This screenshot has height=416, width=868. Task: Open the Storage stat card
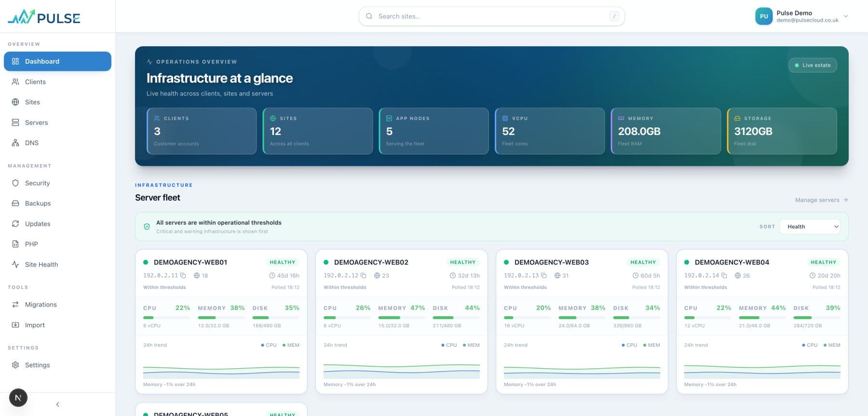tap(782, 131)
